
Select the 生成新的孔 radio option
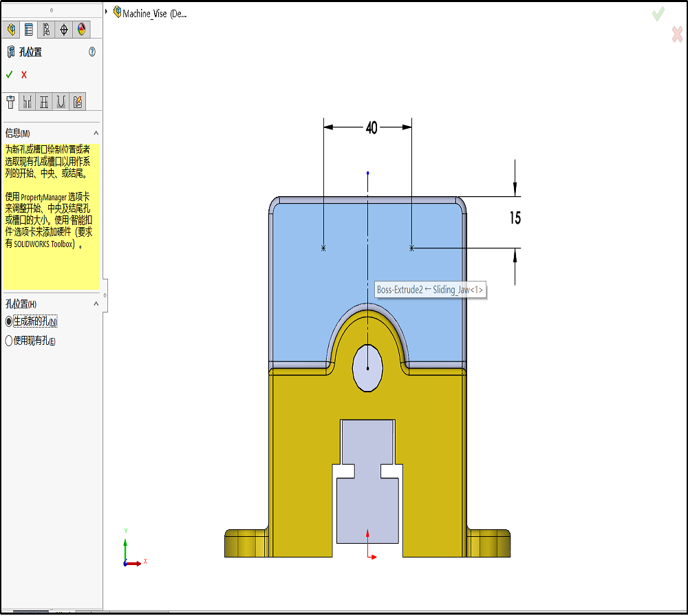[9, 321]
